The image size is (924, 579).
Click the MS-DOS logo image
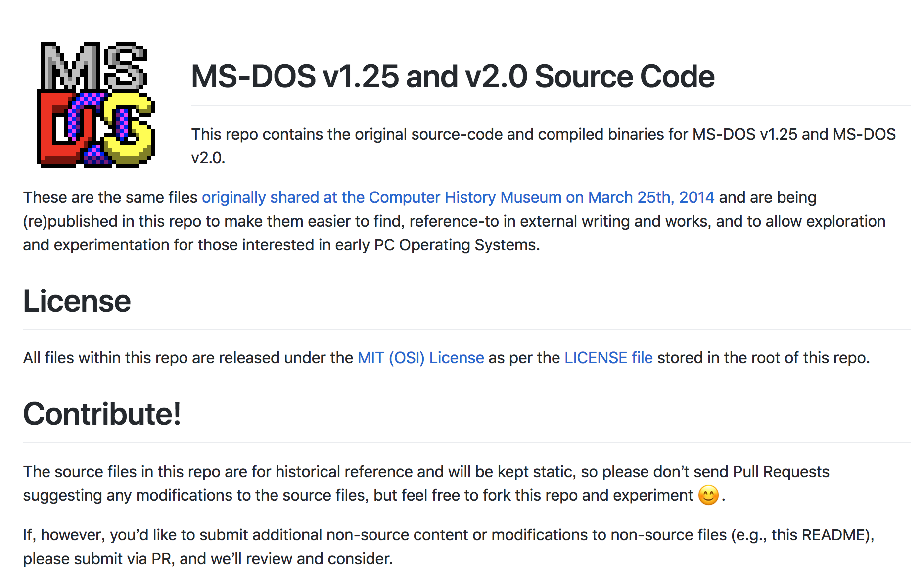point(96,104)
